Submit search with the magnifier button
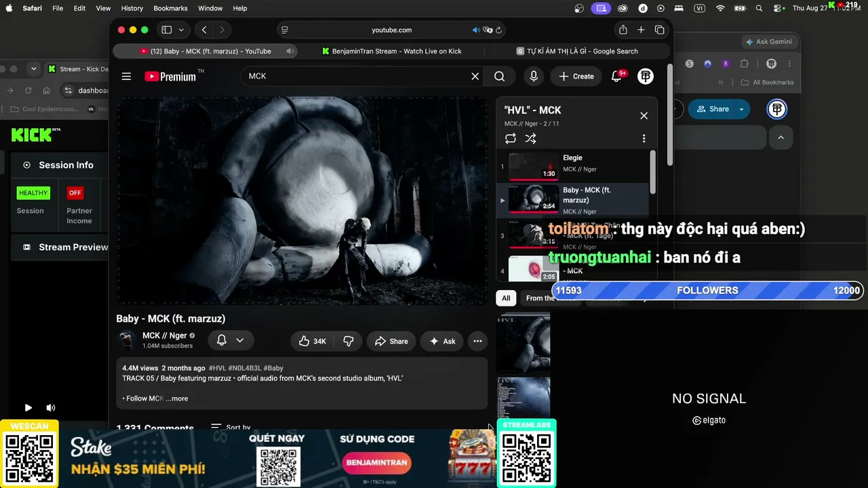This screenshot has width=868, height=488. [500, 77]
